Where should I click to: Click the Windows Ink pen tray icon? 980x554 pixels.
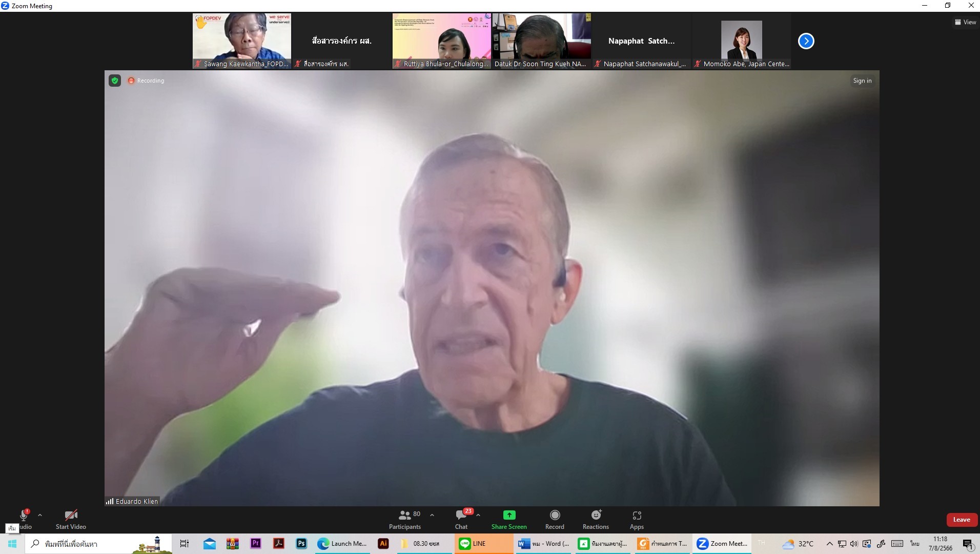pos(881,544)
